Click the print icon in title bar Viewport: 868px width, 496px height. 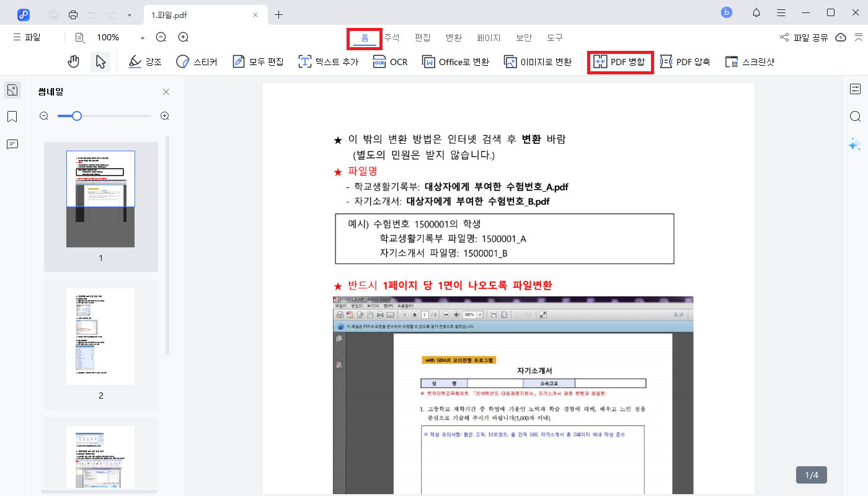(x=73, y=15)
